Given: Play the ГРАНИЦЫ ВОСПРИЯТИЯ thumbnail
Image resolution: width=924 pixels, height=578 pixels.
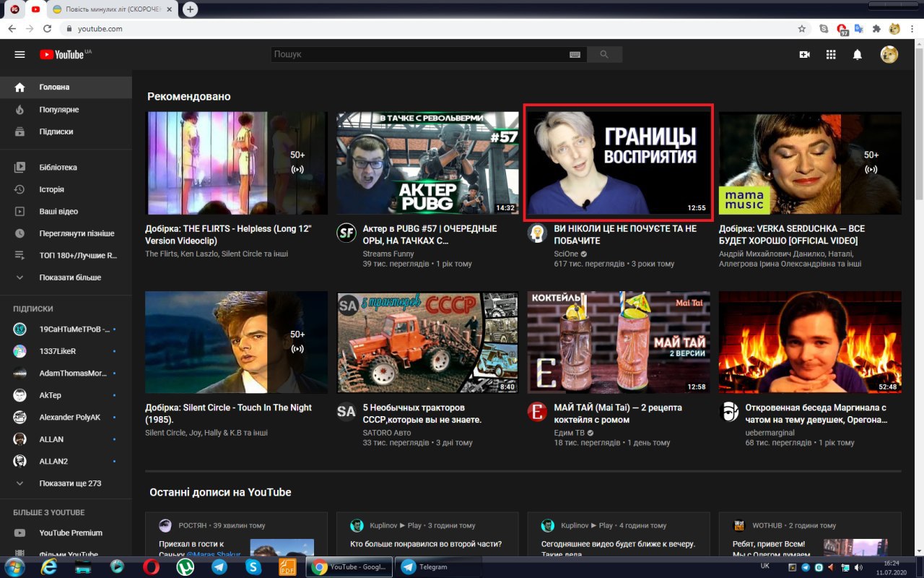Looking at the screenshot, I should [619, 163].
